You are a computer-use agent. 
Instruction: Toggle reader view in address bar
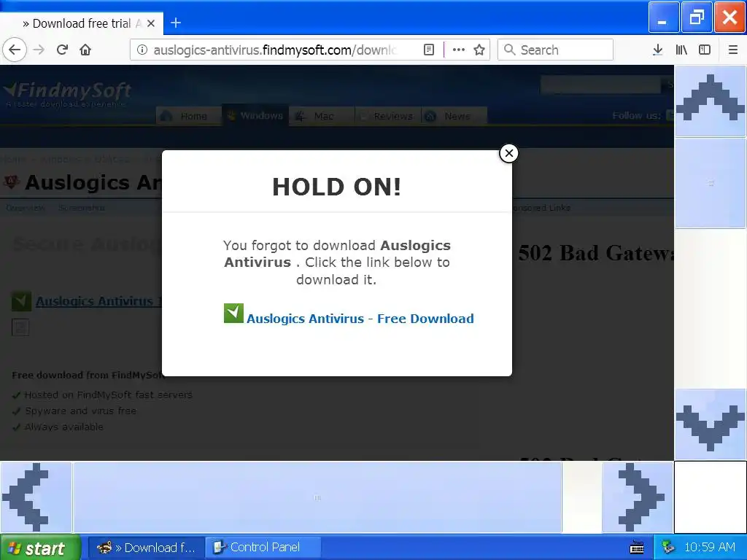pos(429,50)
